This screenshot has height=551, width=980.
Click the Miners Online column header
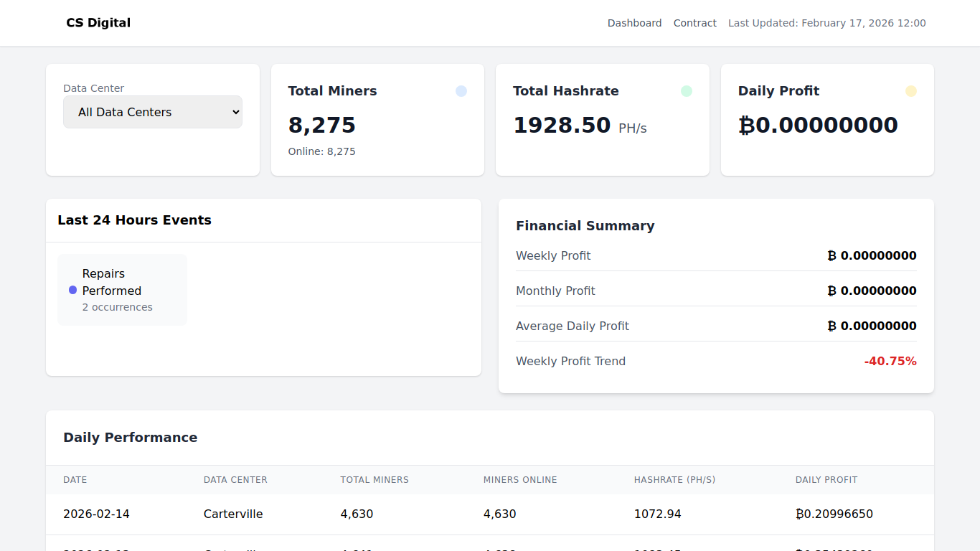(520, 480)
